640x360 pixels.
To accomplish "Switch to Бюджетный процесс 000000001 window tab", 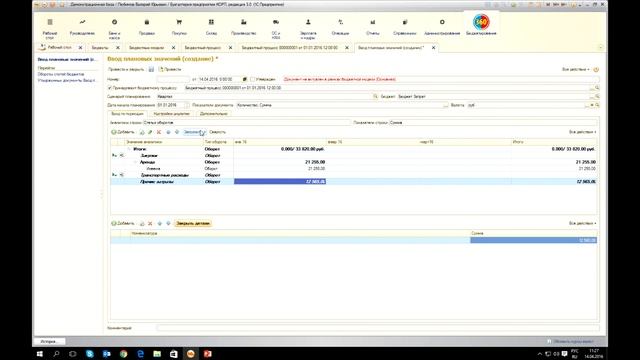I will coord(289,48).
